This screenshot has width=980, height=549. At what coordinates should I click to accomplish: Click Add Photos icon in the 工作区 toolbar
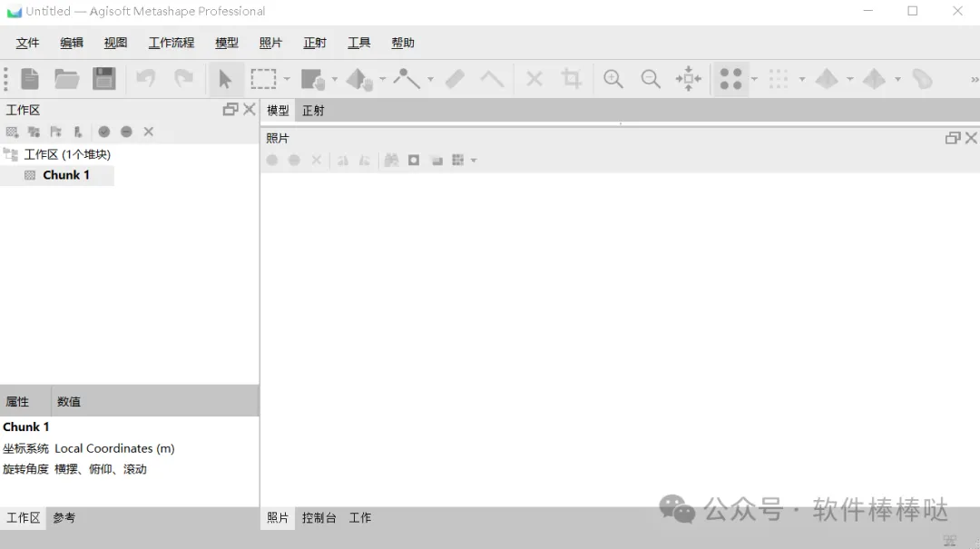[x=34, y=132]
